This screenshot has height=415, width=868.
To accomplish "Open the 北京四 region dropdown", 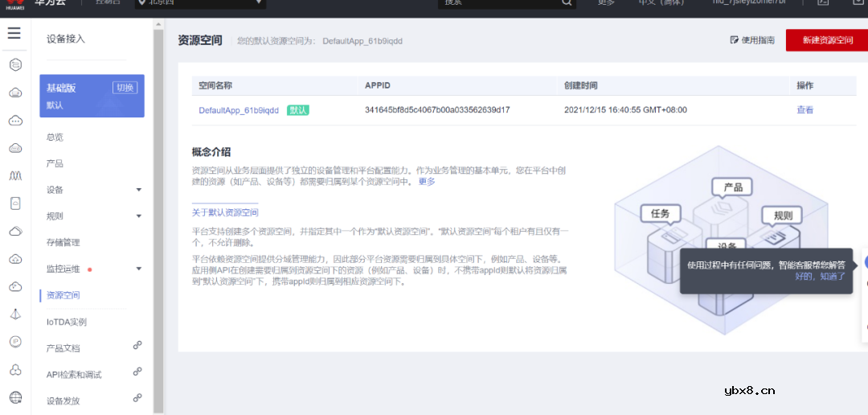I will [200, 2].
